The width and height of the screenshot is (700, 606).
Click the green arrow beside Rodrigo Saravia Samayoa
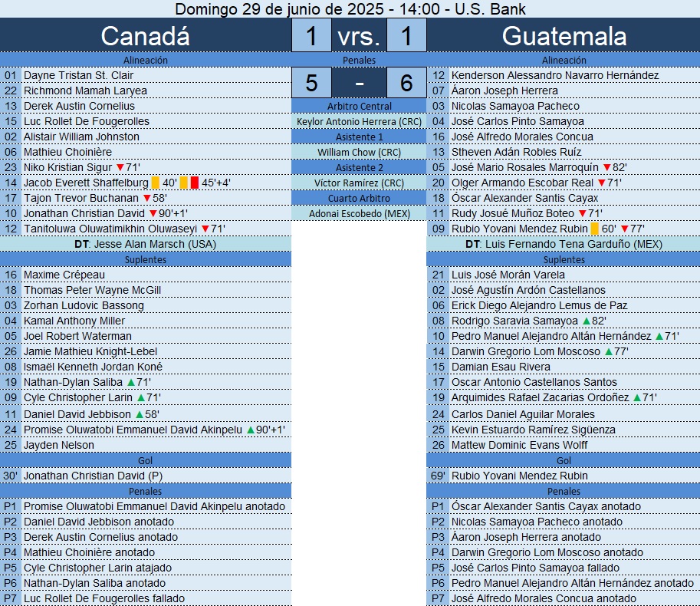pyautogui.click(x=586, y=321)
